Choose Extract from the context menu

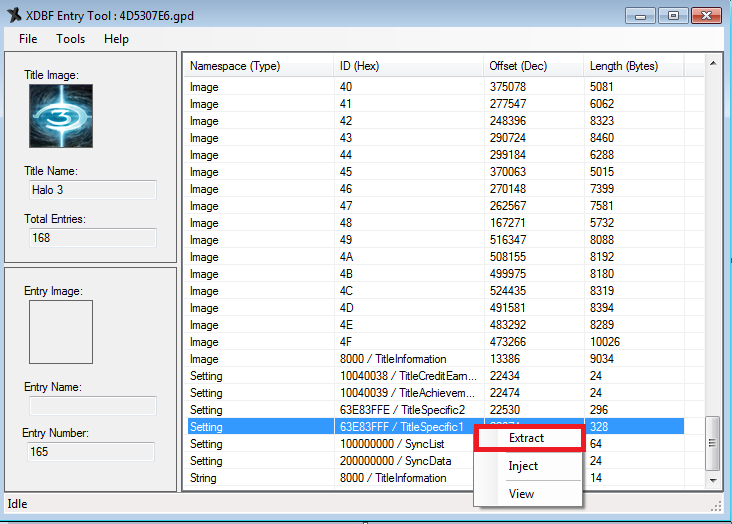point(527,438)
